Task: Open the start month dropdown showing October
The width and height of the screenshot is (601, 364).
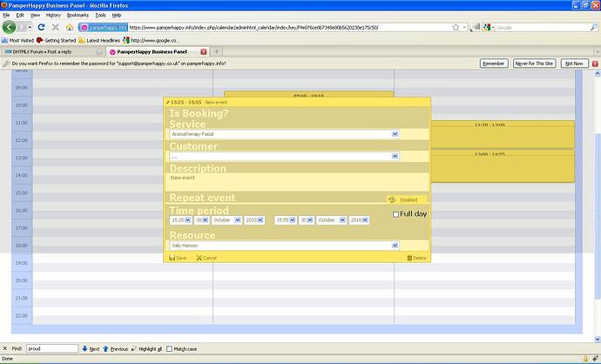Action: pos(226,220)
